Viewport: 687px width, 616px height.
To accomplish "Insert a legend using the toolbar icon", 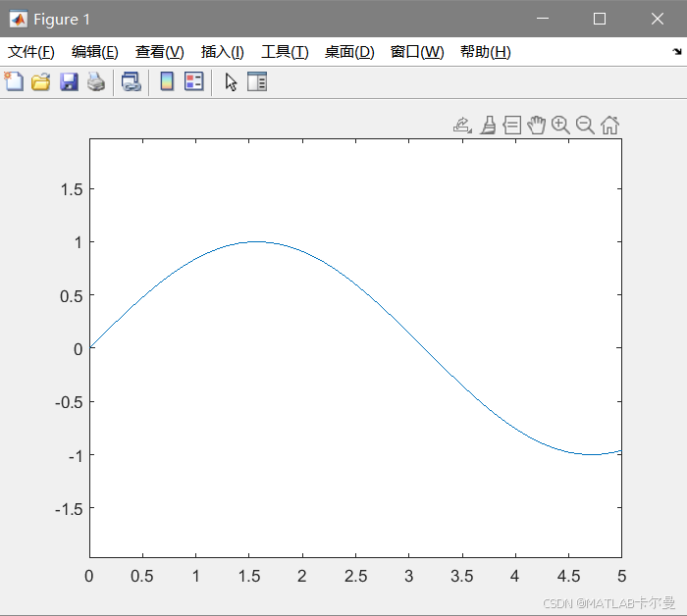I will pyautogui.click(x=194, y=81).
